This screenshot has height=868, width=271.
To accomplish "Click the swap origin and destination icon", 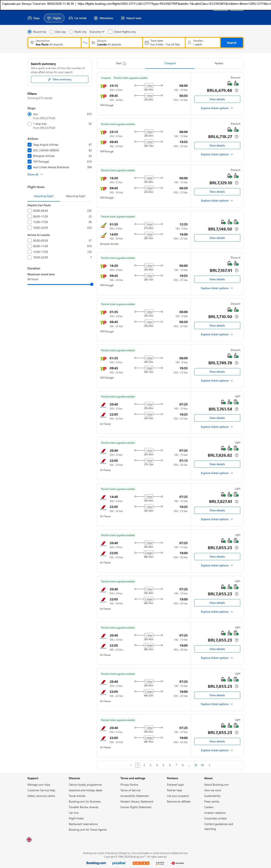I will point(85,43).
